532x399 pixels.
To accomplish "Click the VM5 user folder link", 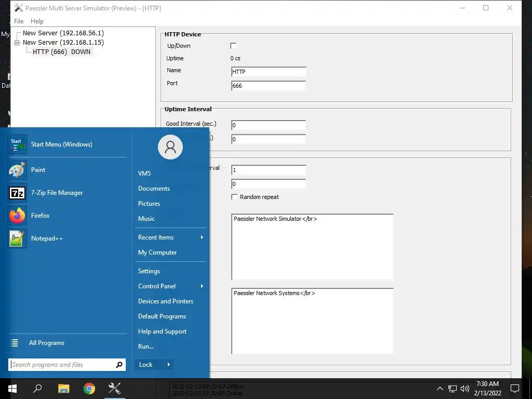I will coord(144,174).
